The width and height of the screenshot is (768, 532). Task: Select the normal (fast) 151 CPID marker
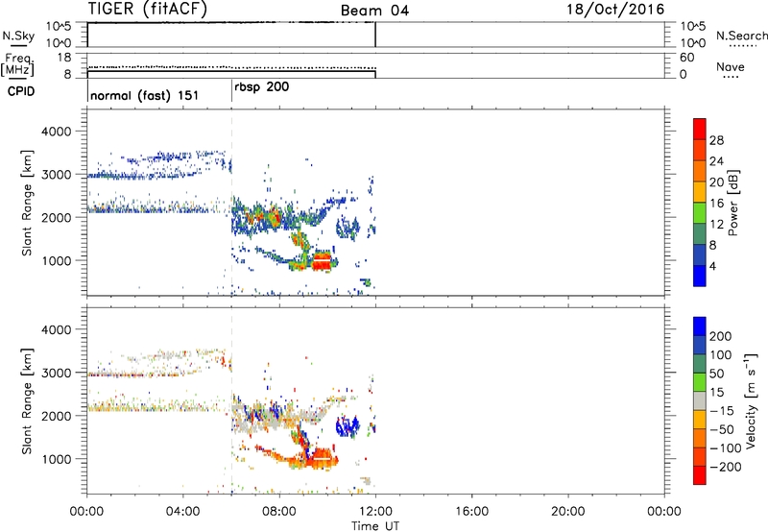pos(145,95)
